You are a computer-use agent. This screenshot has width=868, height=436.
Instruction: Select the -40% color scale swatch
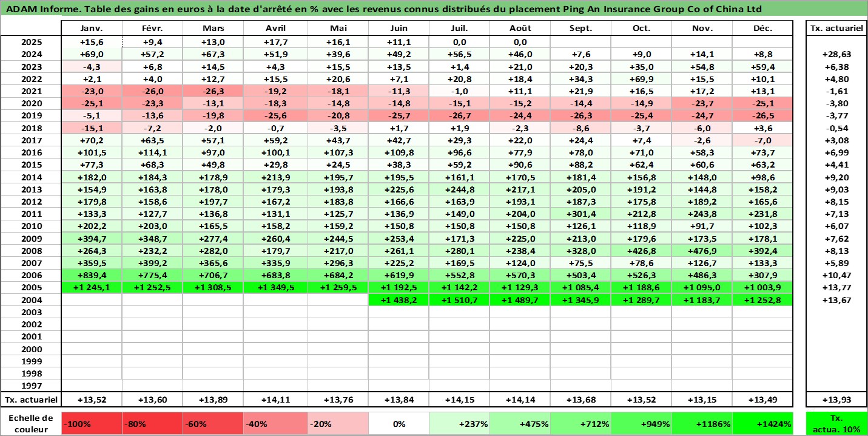tap(275, 424)
